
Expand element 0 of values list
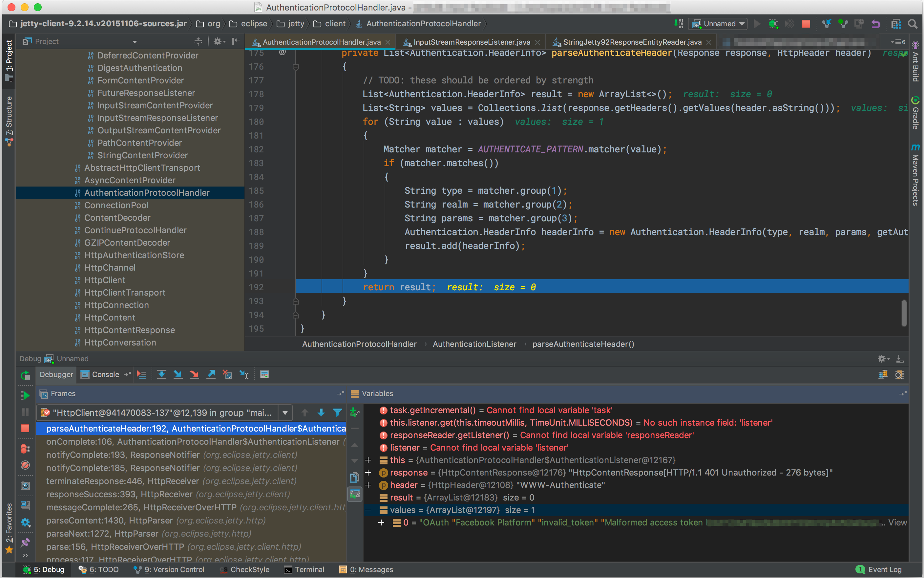(381, 522)
